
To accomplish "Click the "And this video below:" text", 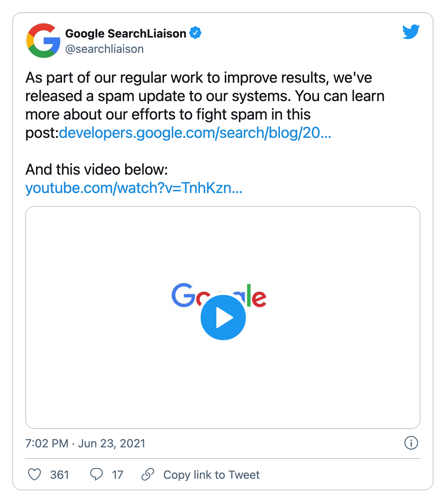I will coord(96,170).
